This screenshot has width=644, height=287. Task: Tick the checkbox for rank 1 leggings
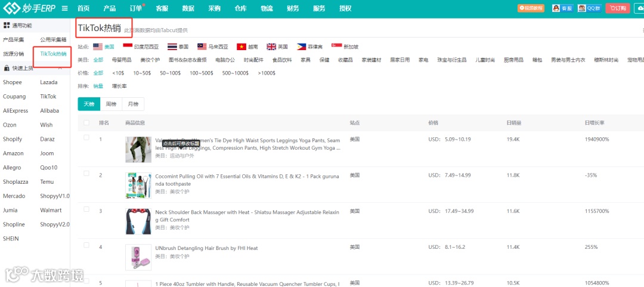tap(86, 138)
